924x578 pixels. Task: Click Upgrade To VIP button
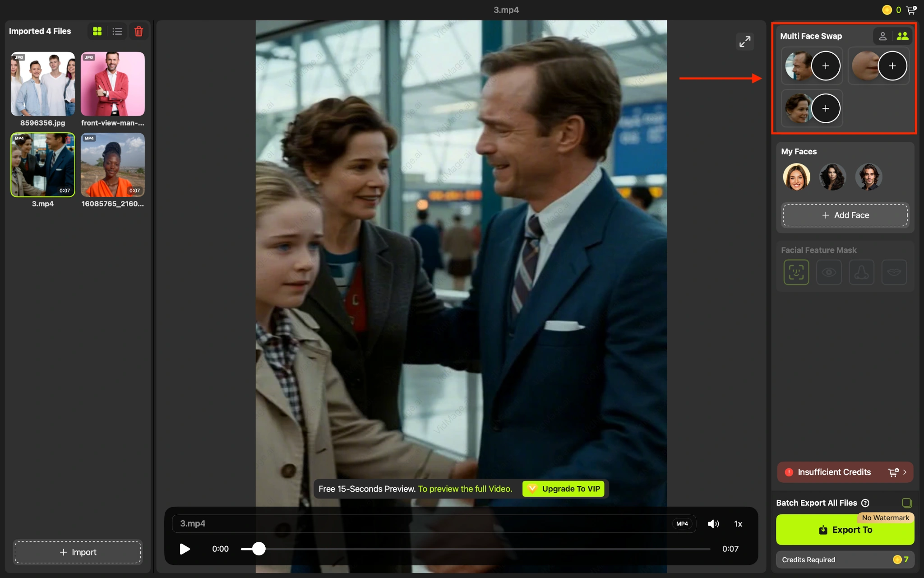564,489
